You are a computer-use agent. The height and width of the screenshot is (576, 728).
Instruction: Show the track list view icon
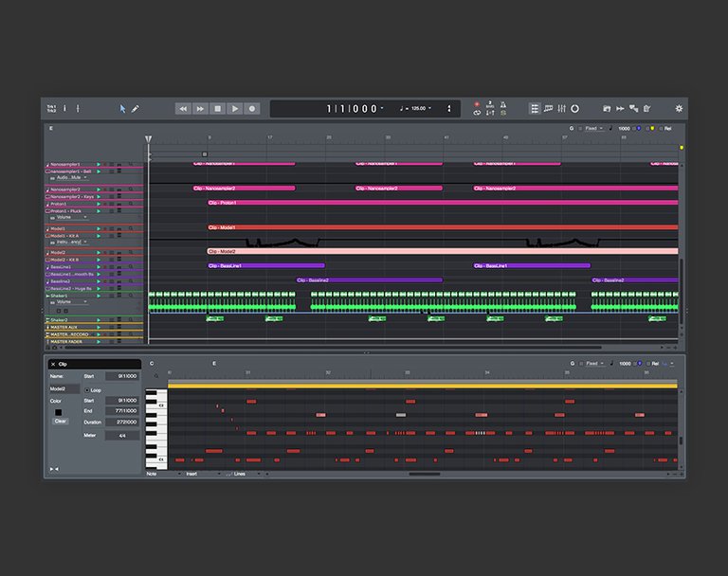coord(535,109)
